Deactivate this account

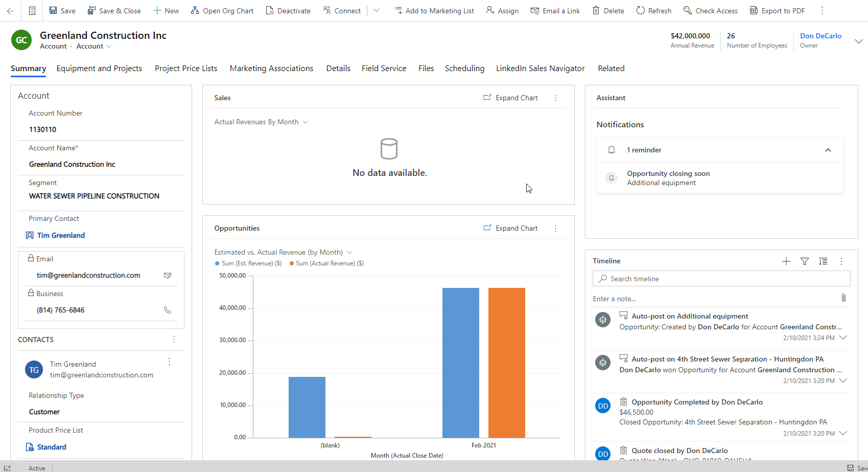coord(288,11)
